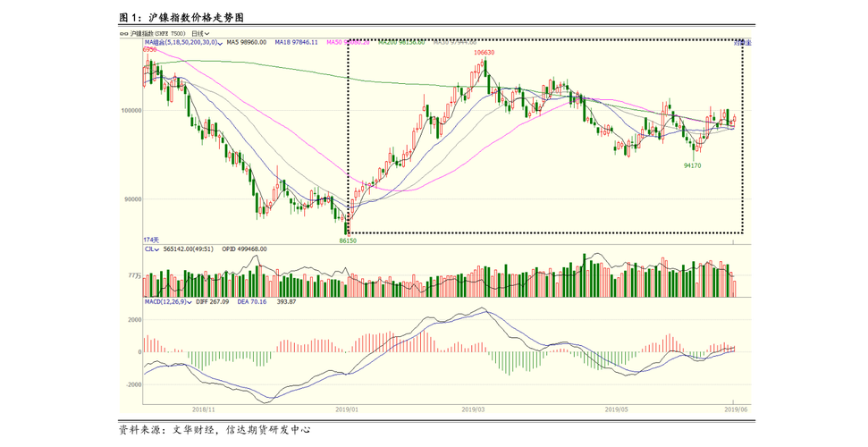
Task: Click the 106630 high price marker
Action: pos(484,53)
